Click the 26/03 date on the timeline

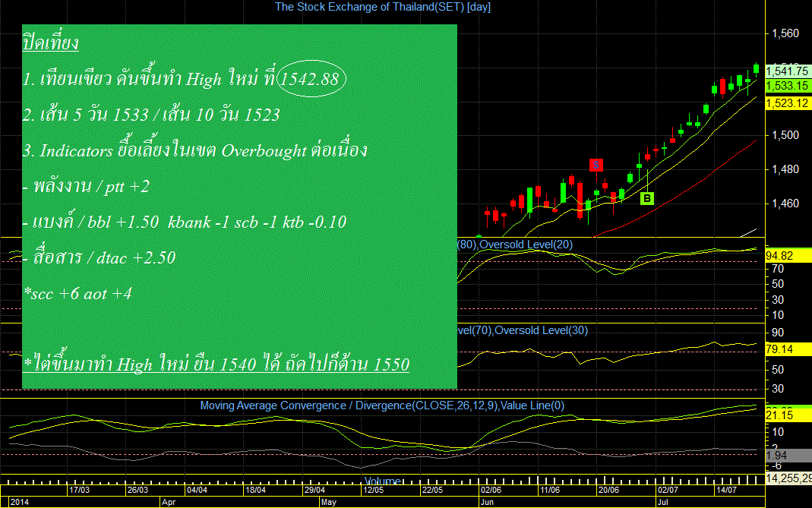pyautogui.click(x=137, y=490)
